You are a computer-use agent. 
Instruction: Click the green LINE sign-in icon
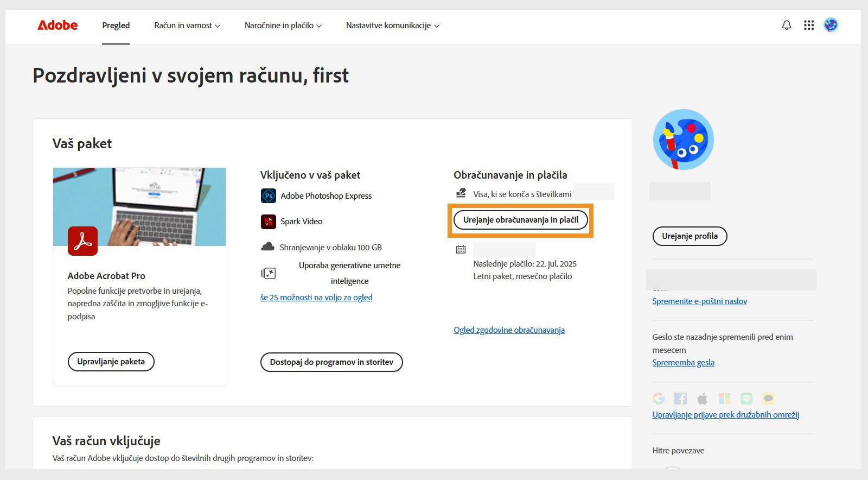pos(746,399)
